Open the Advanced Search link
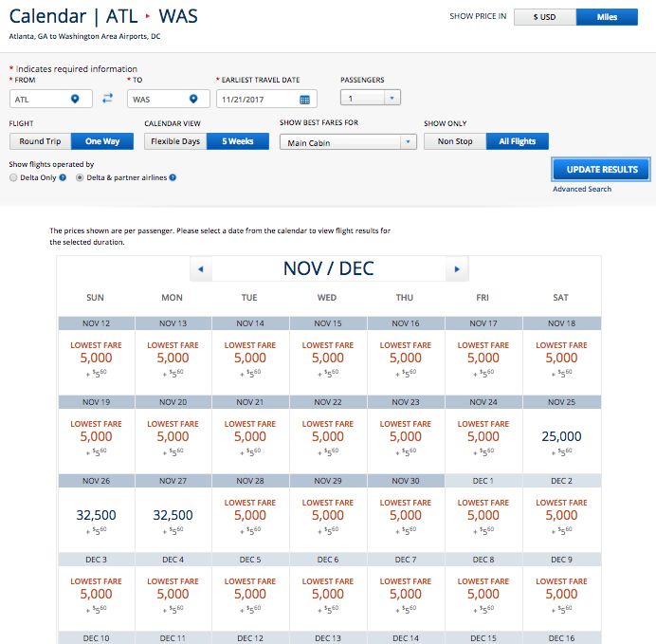This screenshot has width=656, height=644. [x=582, y=189]
